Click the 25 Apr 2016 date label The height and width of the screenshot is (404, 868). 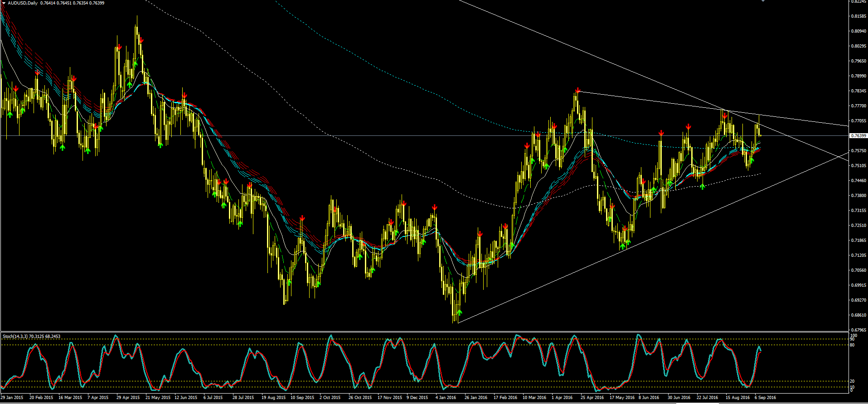tap(592, 398)
